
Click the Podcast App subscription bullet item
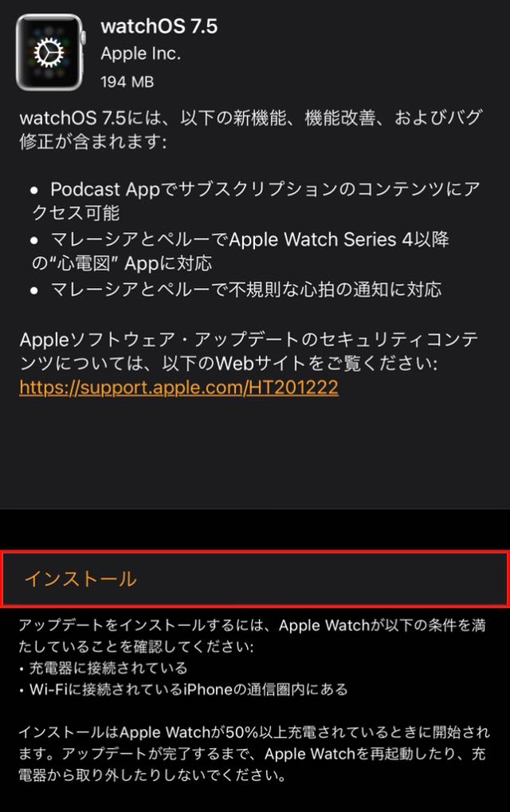pos(255,201)
